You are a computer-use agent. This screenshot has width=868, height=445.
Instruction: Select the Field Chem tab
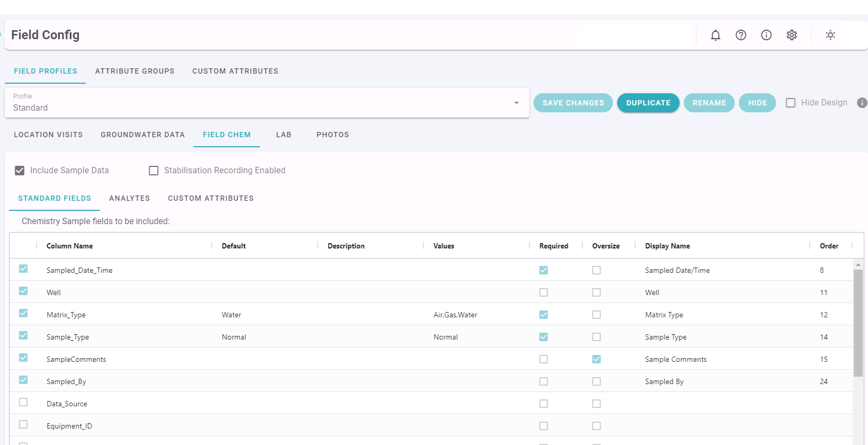coord(227,135)
